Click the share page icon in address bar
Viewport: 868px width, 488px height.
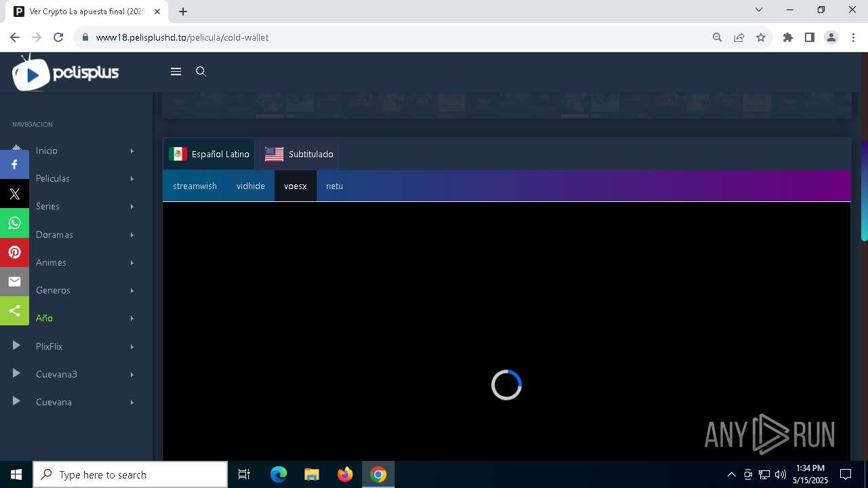point(739,37)
